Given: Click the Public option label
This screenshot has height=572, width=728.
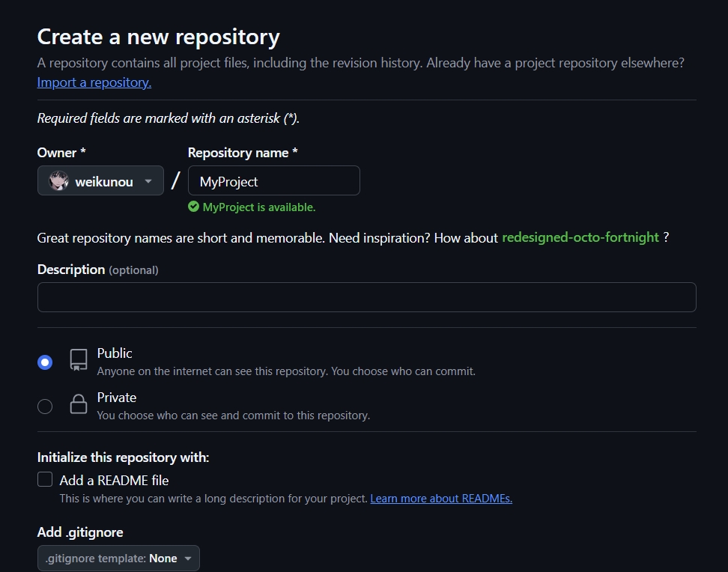Looking at the screenshot, I should tap(115, 353).
